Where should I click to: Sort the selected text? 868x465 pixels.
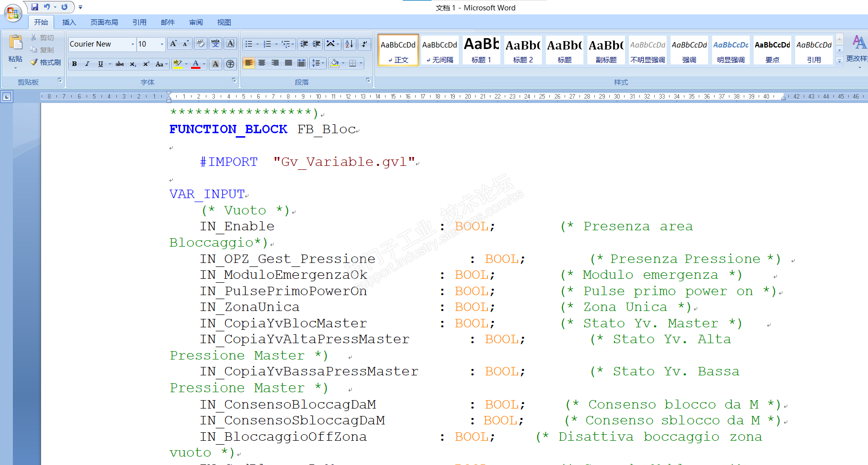click(349, 44)
